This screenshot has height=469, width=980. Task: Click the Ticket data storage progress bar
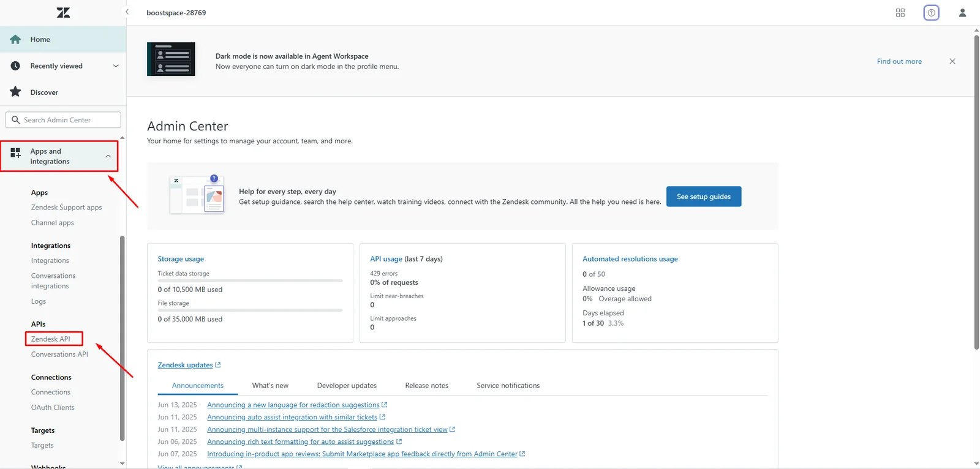point(250,281)
